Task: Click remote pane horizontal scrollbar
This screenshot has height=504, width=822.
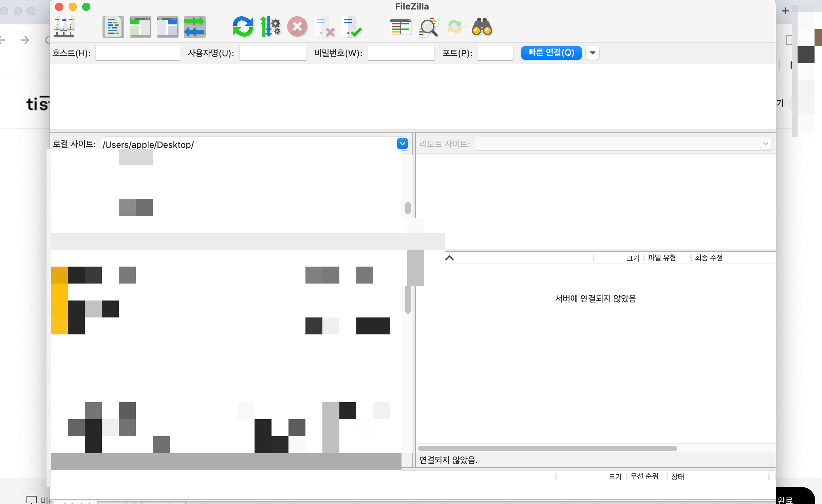Action: (547, 448)
